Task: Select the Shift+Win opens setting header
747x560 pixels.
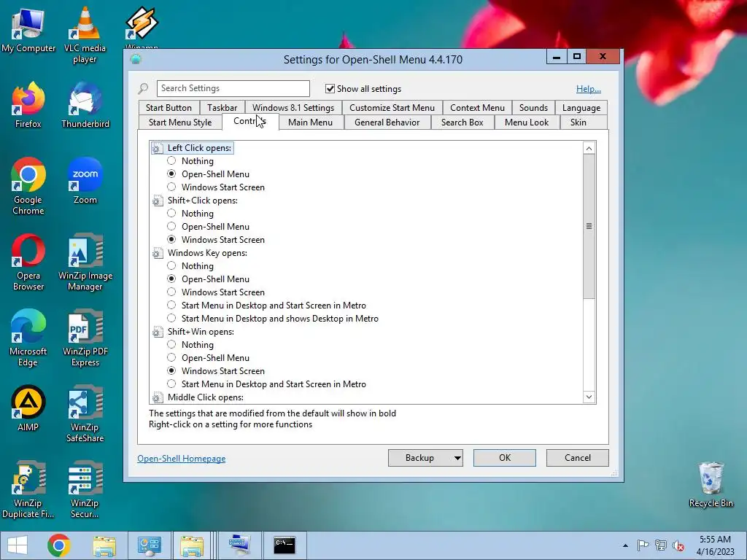Action: [201, 332]
